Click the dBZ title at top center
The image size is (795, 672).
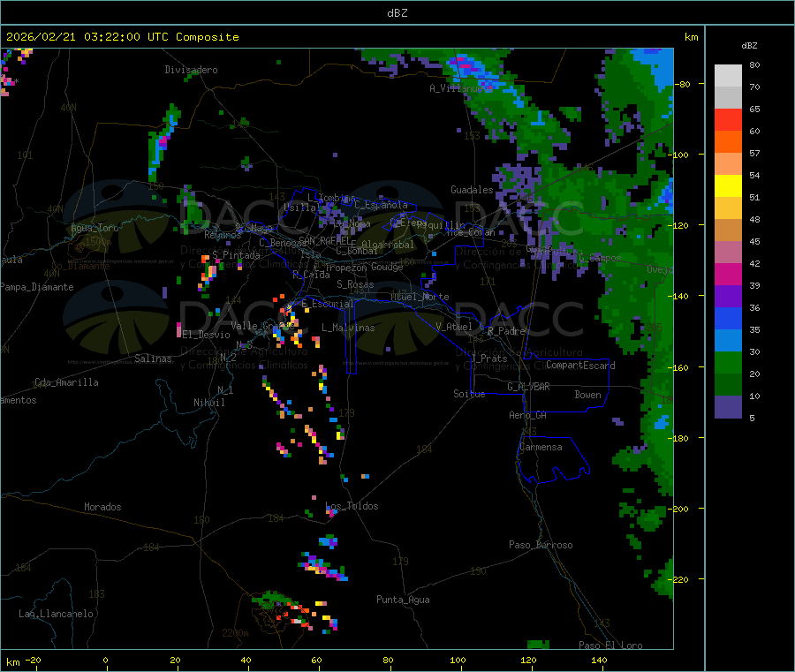[397, 13]
